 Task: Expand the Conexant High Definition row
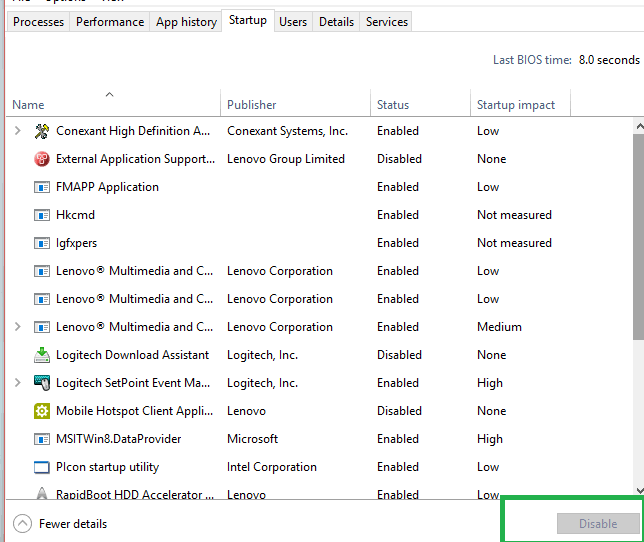coord(17,131)
